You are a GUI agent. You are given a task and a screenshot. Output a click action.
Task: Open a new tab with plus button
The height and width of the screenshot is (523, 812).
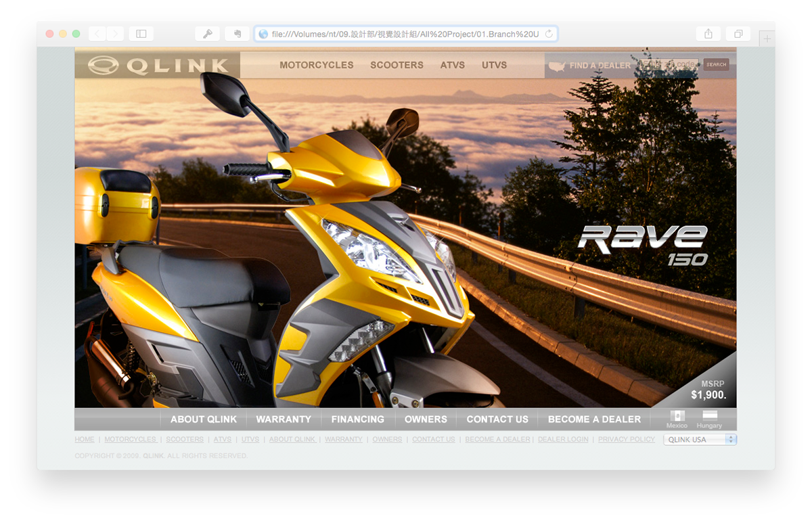[x=767, y=39]
